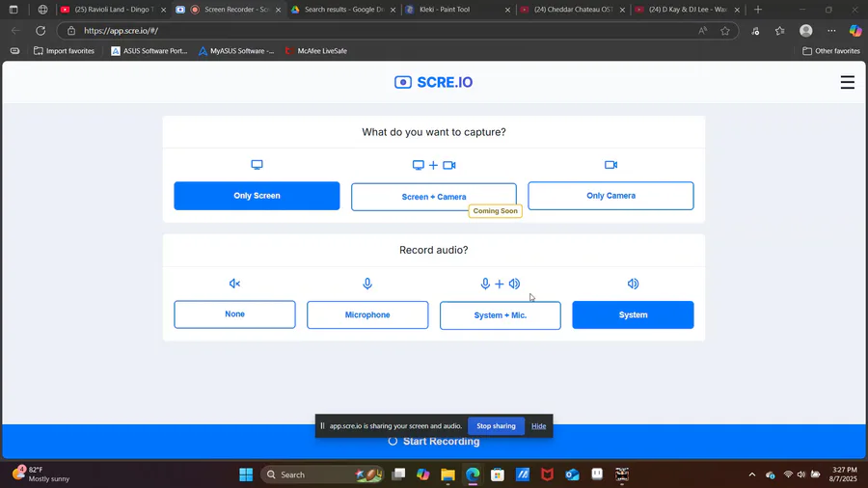Close the Kleki Paint Tool tab

point(507,10)
